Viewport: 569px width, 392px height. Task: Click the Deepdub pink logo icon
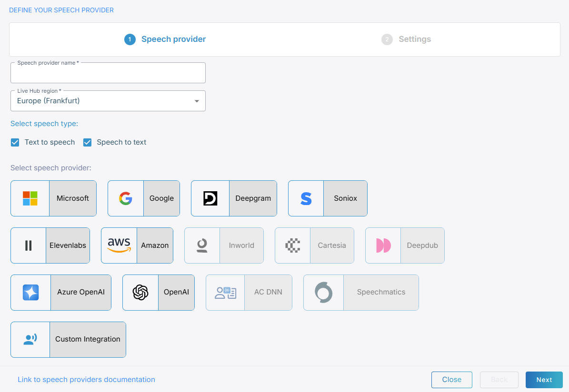383,245
